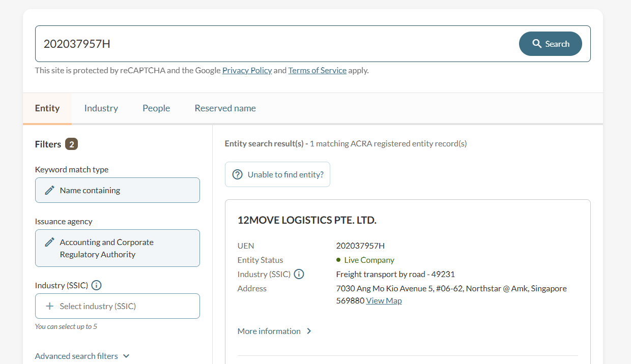Screen dimensions: 631x364
Task: Click the info icon beside the Industry (SSIC) filter label
Action: (96, 285)
